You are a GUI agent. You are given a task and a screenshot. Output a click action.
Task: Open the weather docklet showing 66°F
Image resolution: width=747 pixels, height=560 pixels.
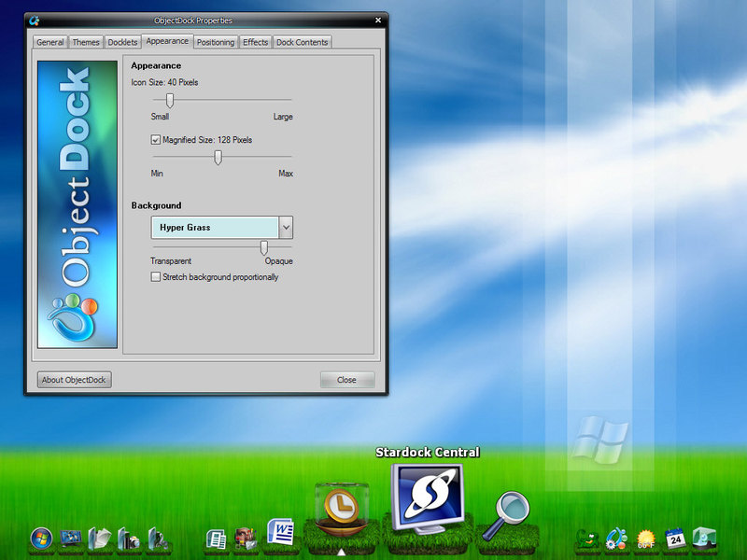click(x=644, y=537)
